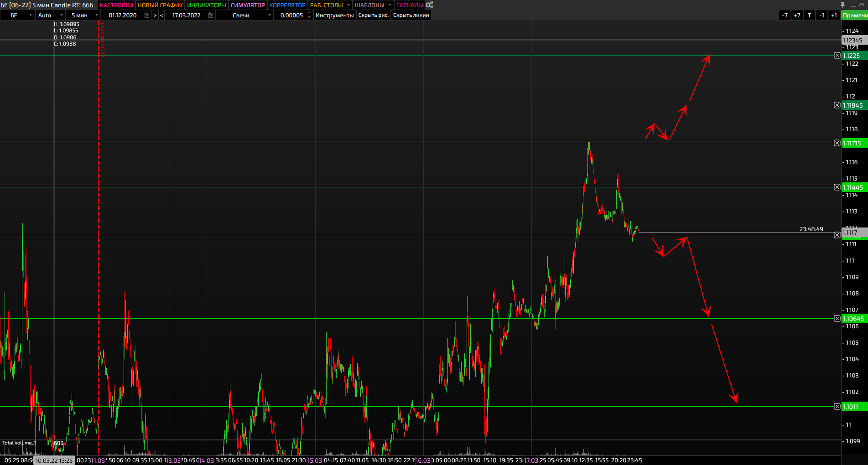Click the 14.03 date marker on time axis
The height and width of the screenshot is (465, 868).
coord(206,460)
